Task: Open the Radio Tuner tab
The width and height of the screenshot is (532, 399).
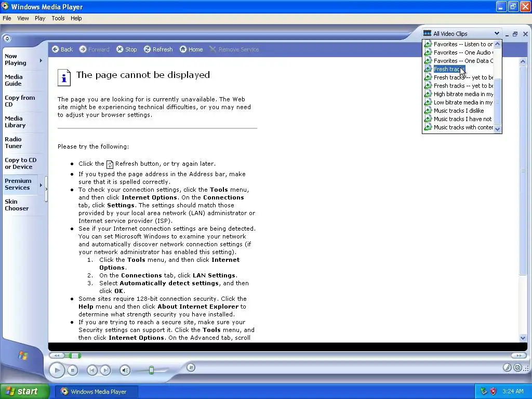Action: click(22, 142)
